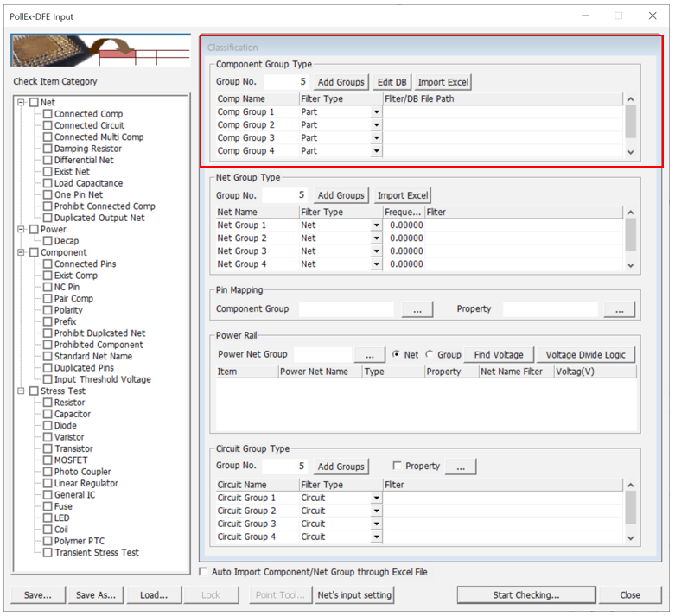
Task: Check the Decap item under Power
Action: click(x=48, y=241)
